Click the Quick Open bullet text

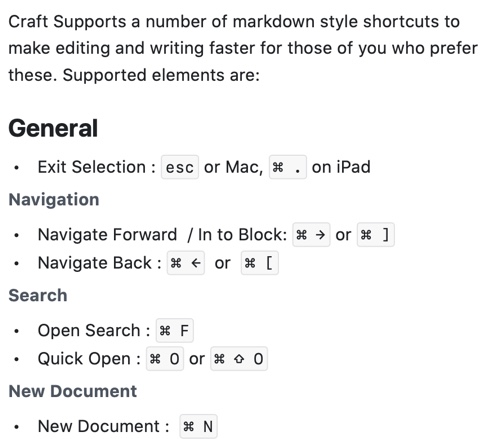(x=89, y=359)
